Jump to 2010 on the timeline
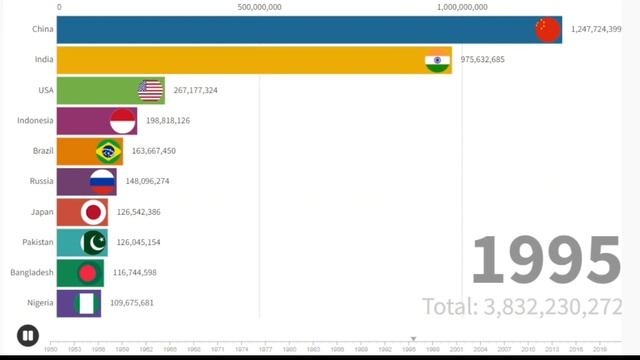This screenshot has height=360, width=640. coord(528,349)
